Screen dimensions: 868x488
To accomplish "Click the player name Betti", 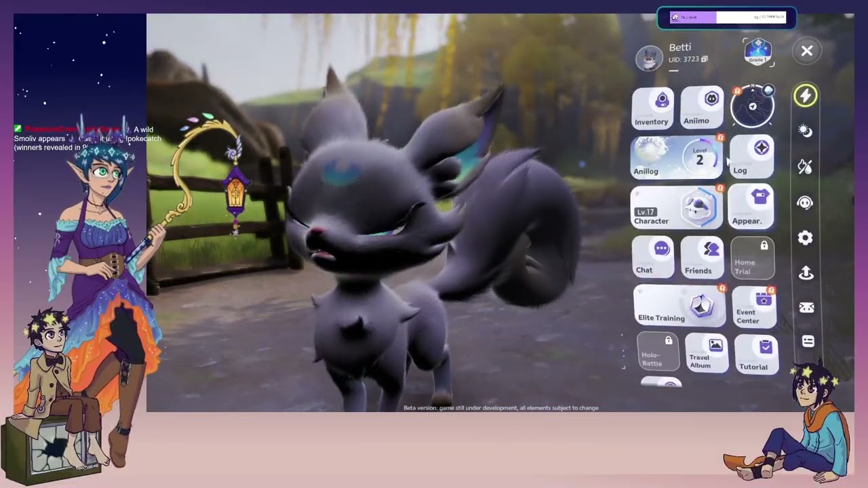I will point(680,47).
